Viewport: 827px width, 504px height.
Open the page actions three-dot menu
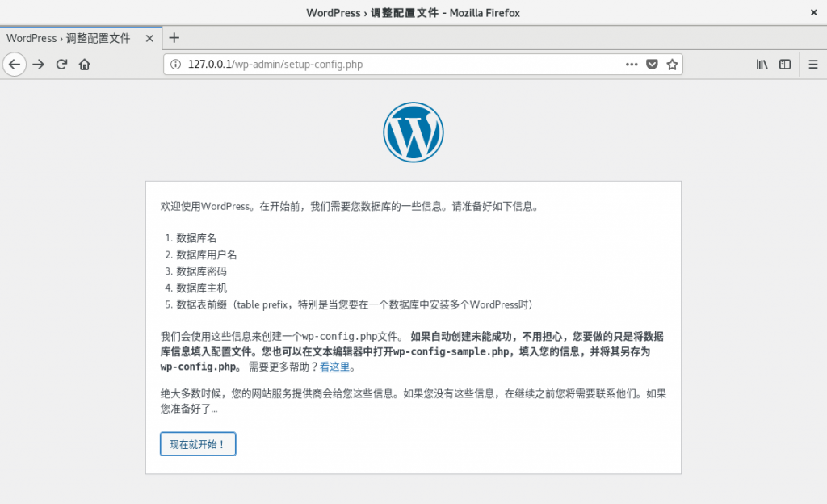coord(632,65)
